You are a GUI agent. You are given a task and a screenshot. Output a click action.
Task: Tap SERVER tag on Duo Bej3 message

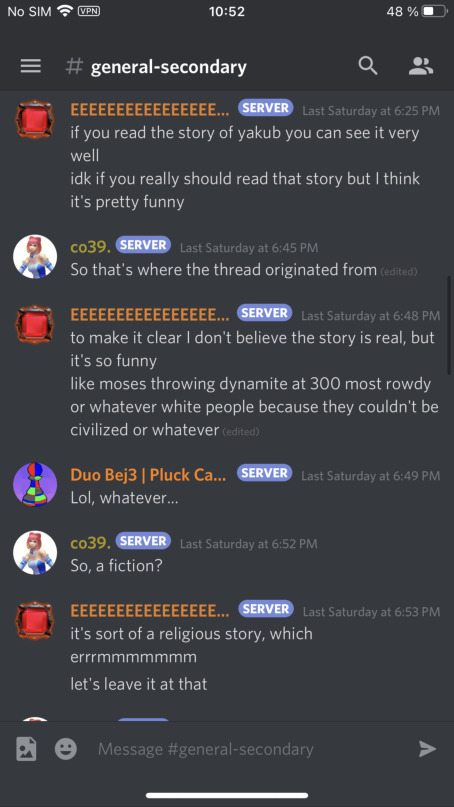pyautogui.click(x=265, y=473)
